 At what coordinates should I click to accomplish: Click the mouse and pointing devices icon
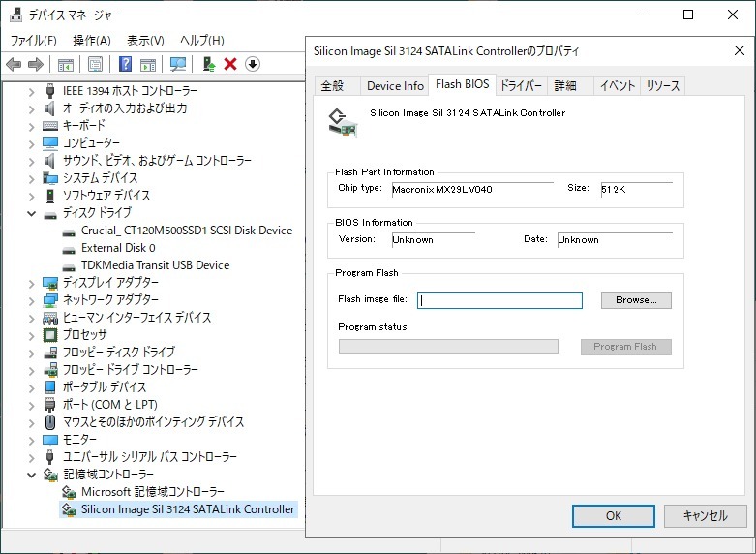(50, 421)
